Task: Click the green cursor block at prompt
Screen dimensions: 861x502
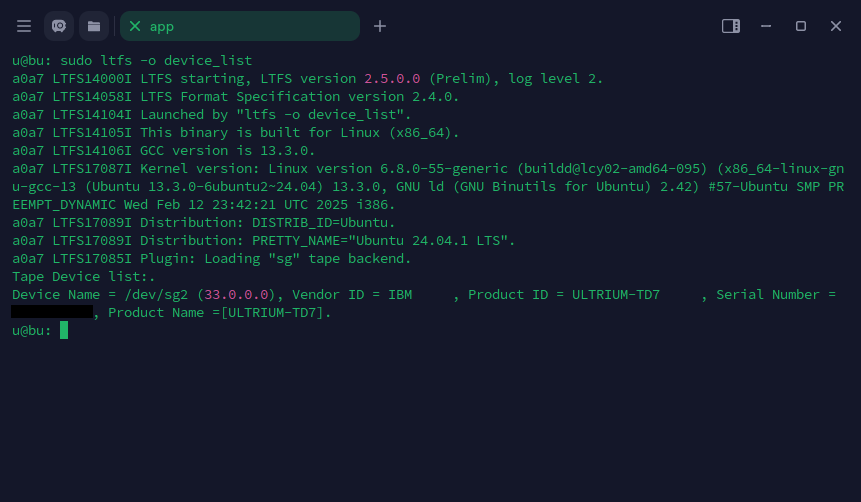Action: [x=64, y=330]
